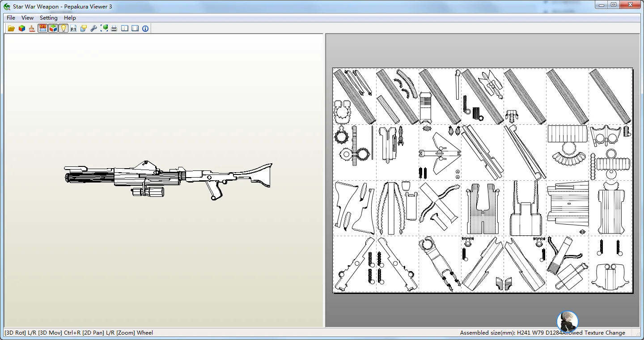
Task: Click the P.1 page number icon
Action: pyautogui.click(x=73, y=29)
